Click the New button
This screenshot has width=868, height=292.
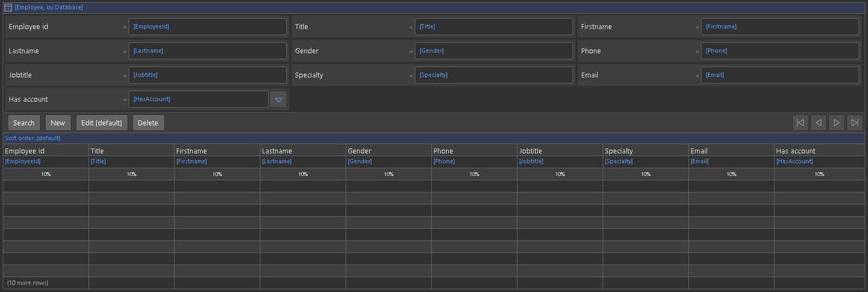click(58, 123)
